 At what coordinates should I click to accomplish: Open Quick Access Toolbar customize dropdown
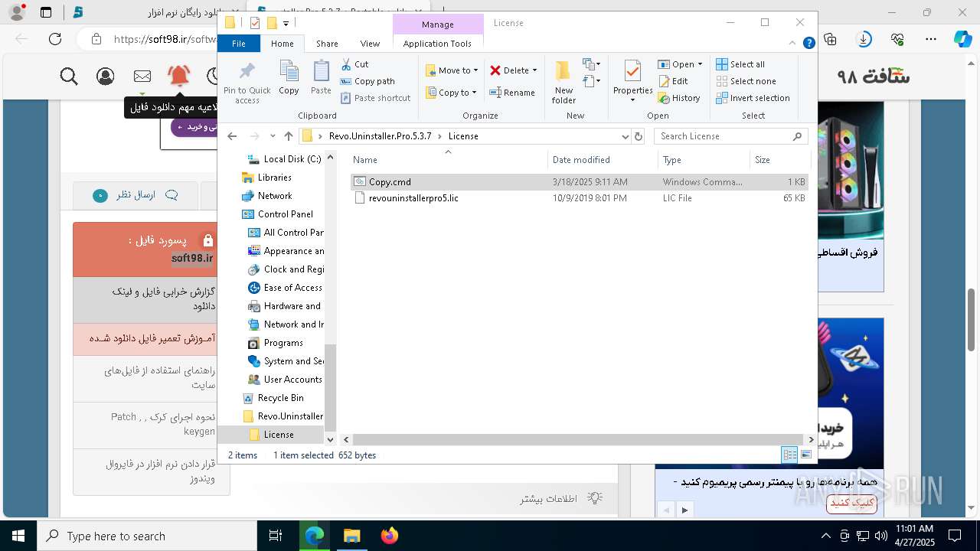click(x=286, y=23)
